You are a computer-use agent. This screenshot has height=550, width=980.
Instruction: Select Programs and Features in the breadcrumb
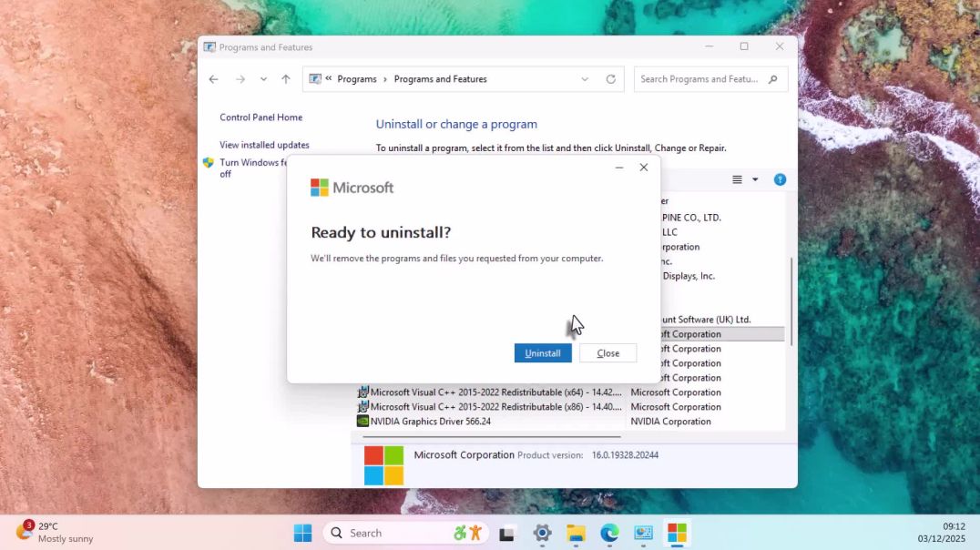click(440, 79)
